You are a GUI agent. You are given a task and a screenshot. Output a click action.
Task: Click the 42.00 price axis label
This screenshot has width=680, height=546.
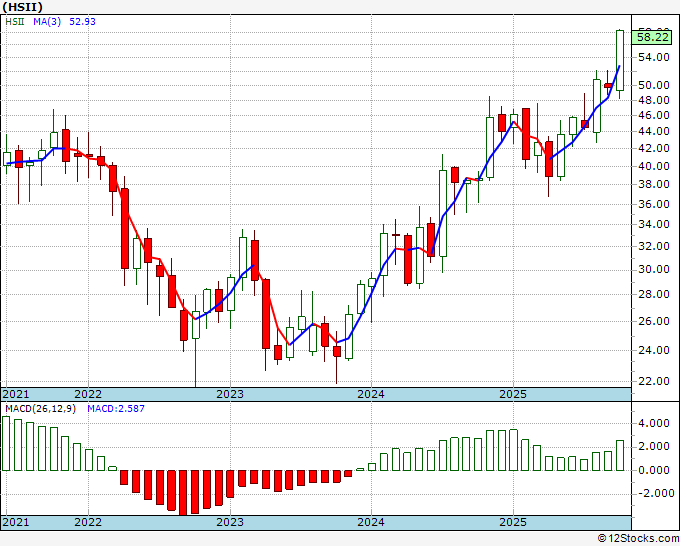coord(653,148)
